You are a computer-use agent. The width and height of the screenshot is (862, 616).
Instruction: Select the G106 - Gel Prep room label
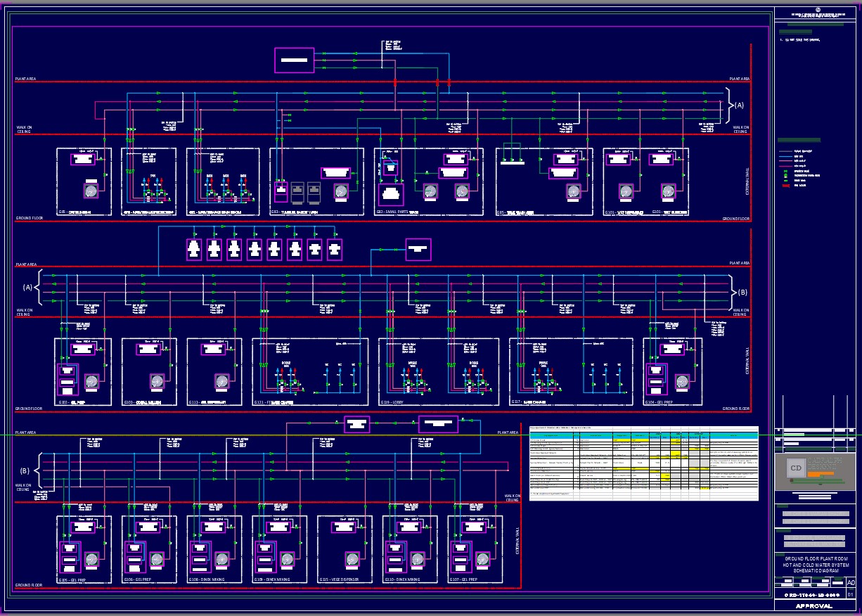coord(138,579)
